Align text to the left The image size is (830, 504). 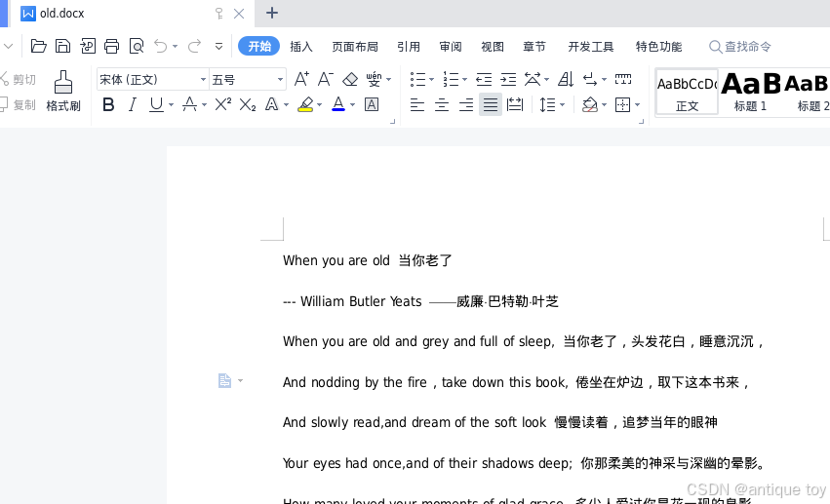coord(417,104)
